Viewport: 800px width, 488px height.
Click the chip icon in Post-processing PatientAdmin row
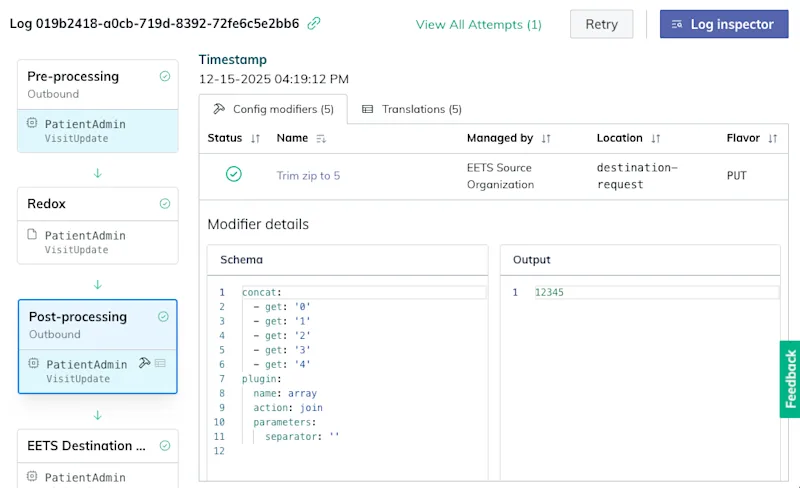[x=34, y=363]
